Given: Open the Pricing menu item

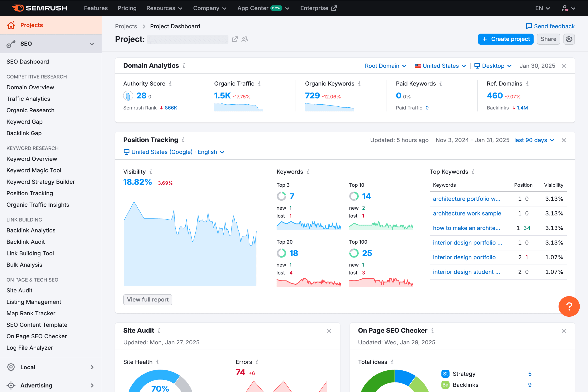Looking at the screenshot, I should (127, 8).
